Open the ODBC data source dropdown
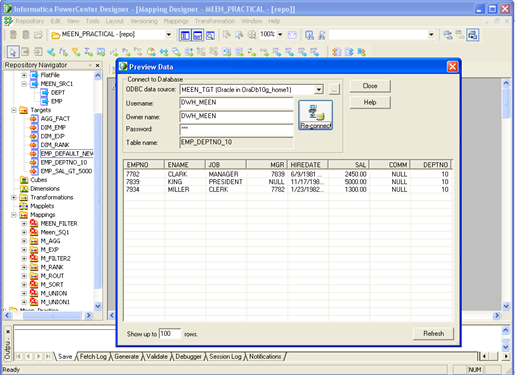 (319, 89)
